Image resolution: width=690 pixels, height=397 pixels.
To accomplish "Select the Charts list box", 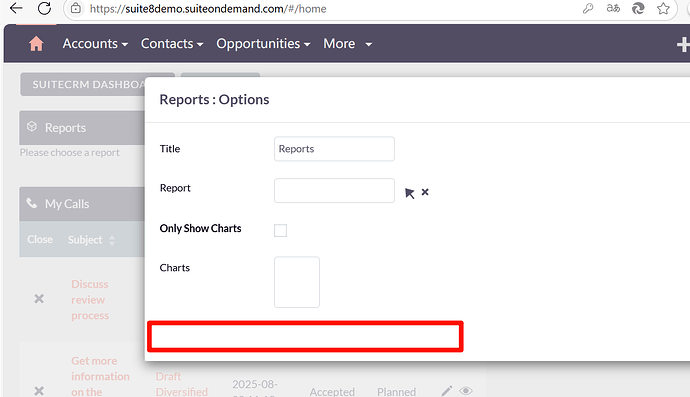I will coord(297,282).
